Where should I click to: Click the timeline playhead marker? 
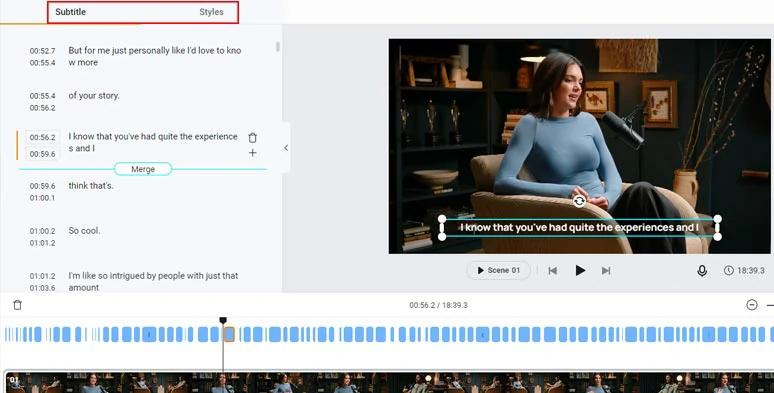tap(223, 320)
